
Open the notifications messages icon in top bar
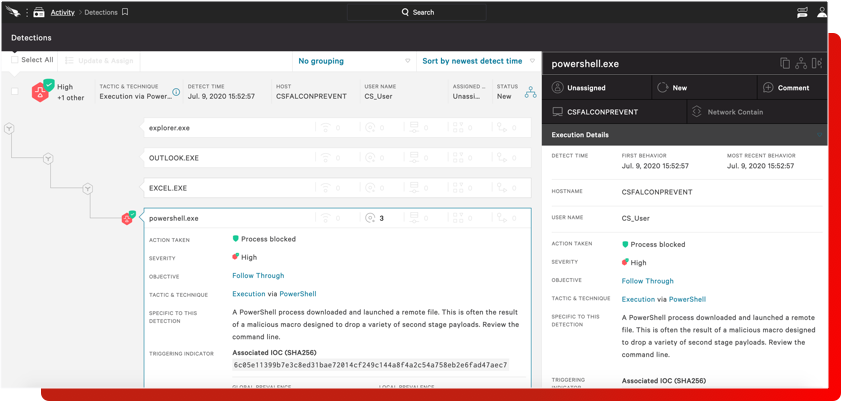point(802,13)
